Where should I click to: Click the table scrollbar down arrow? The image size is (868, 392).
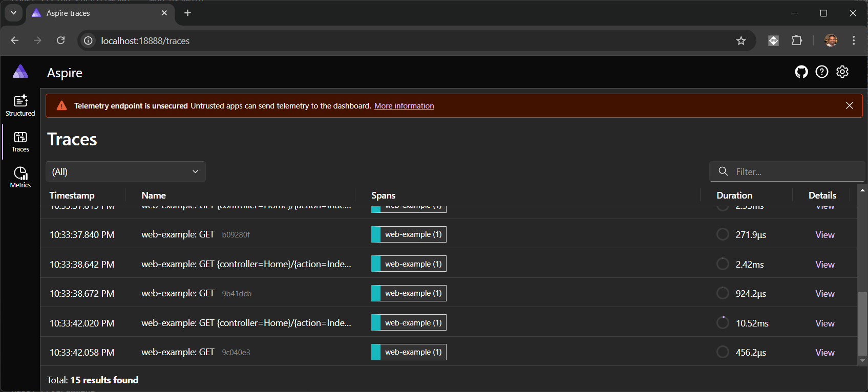[x=862, y=361]
